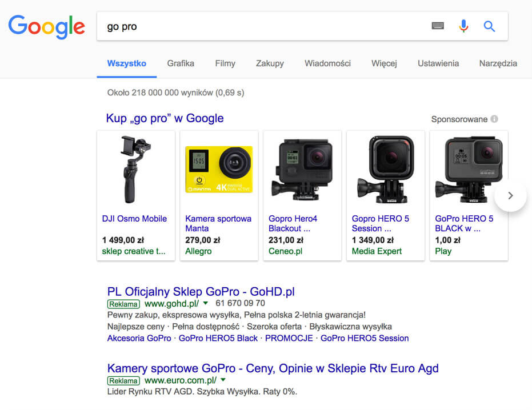Click the 279,00 zł price

coord(202,240)
